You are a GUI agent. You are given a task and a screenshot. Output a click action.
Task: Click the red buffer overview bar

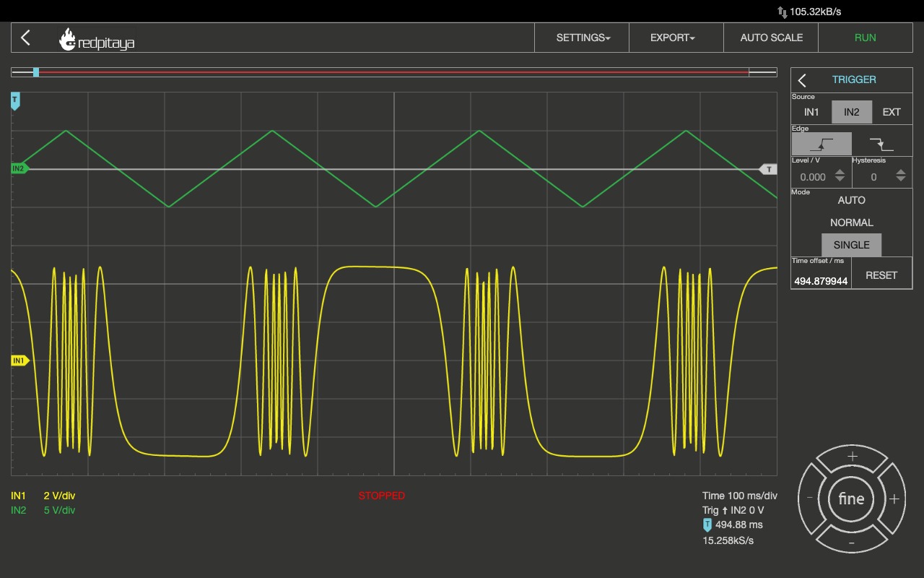coord(393,72)
